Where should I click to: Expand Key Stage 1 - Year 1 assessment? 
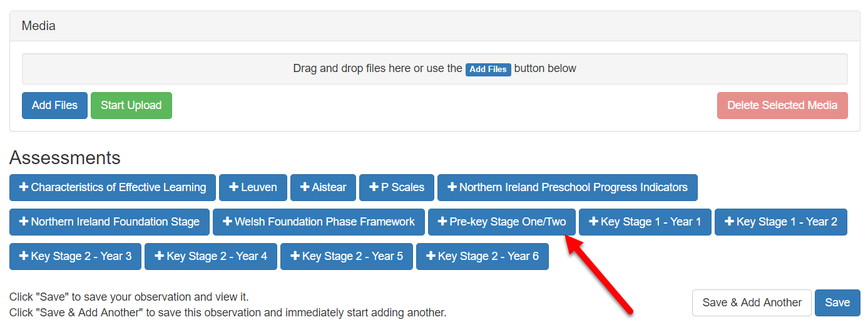pos(645,222)
